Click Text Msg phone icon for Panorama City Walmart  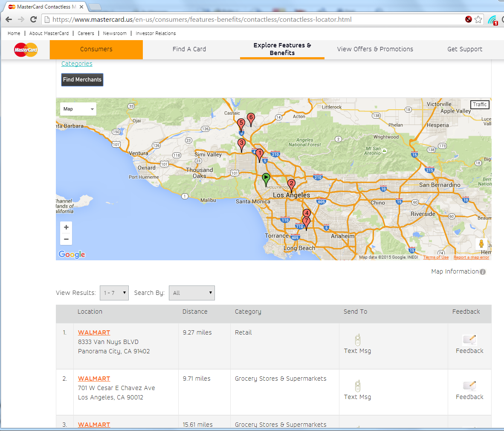coord(357,340)
